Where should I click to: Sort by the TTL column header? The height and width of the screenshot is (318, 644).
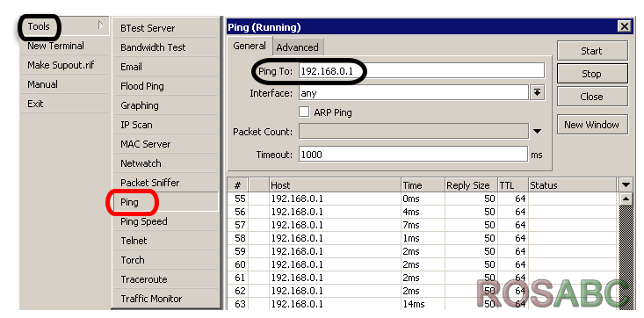click(x=512, y=184)
